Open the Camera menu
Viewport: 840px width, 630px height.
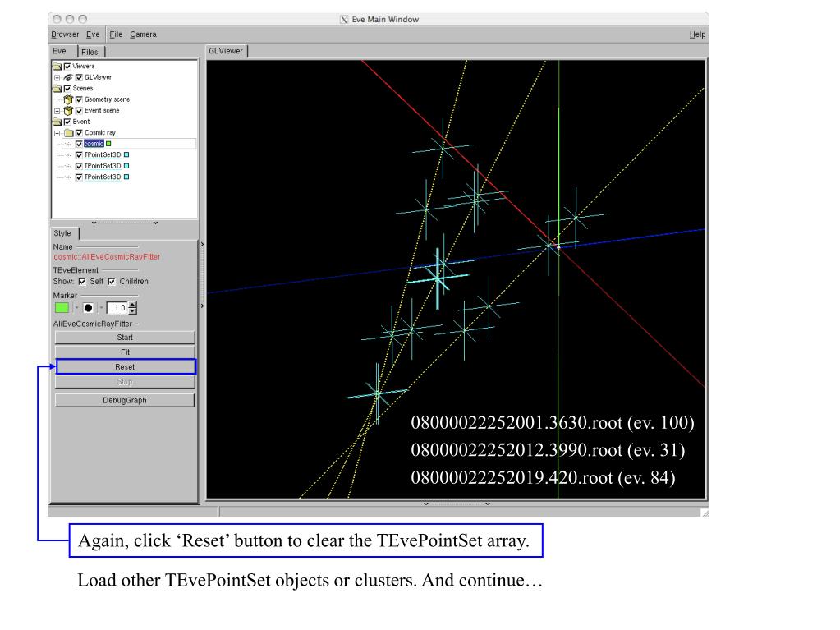tap(143, 34)
